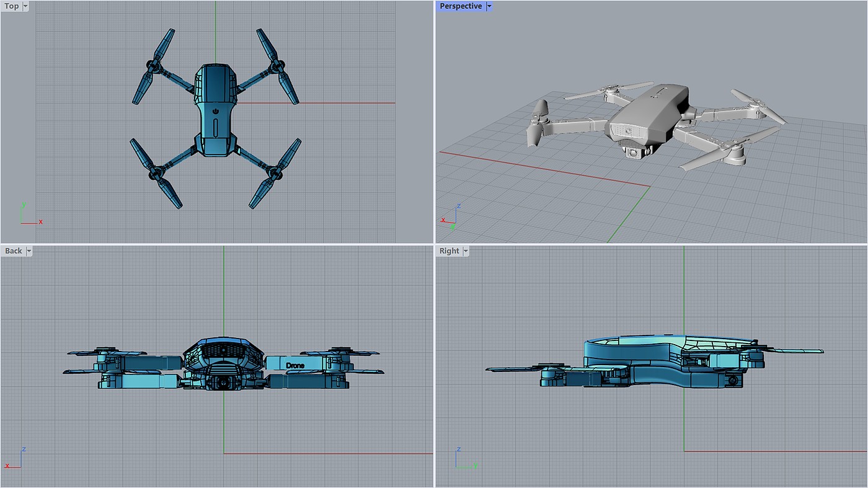Screen dimensions: 868x488
Task: Select the camera lens in the Back viewport
Action: click(222, 384)
